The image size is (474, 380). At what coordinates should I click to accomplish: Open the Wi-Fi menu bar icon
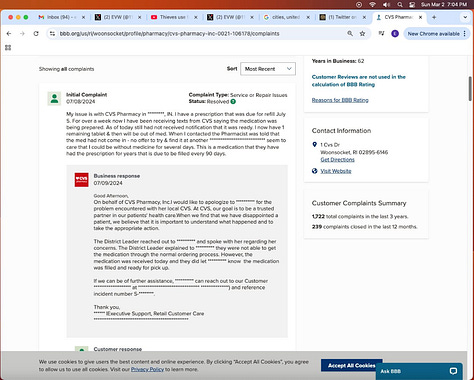pos(372,5)
